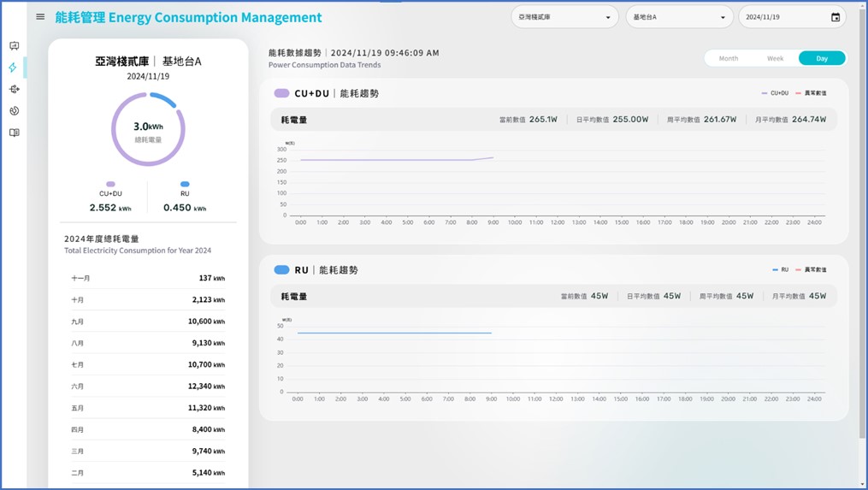Viewport: 868px width, 490px height.
Task: Switch to the Week view tab
Action: [775, 58]
